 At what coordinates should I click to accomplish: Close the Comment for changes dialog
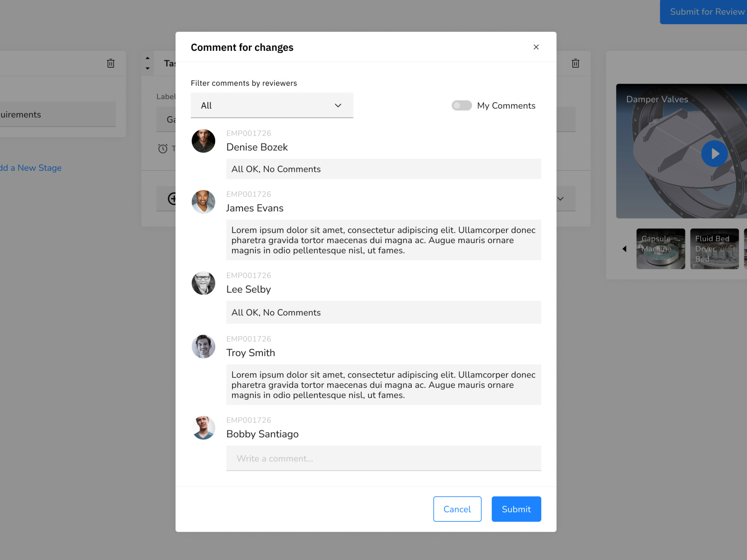point(536,47)
